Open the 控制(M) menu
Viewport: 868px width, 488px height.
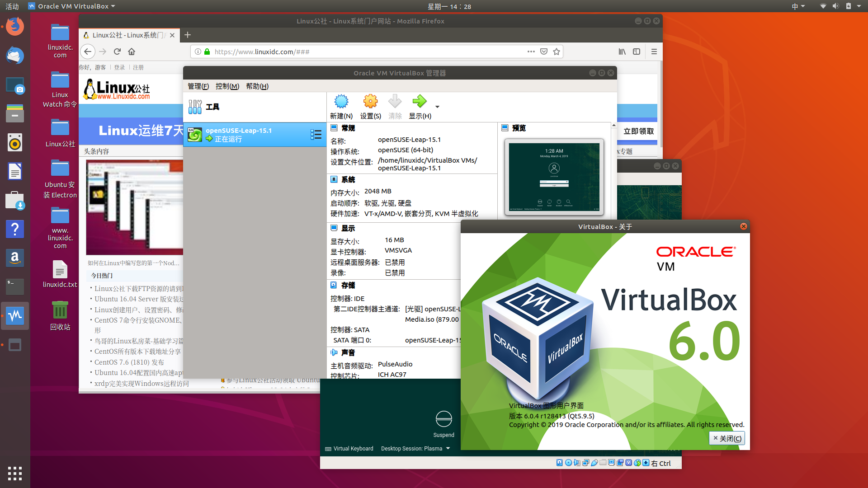pyautogui.click(x=227, y=86)
